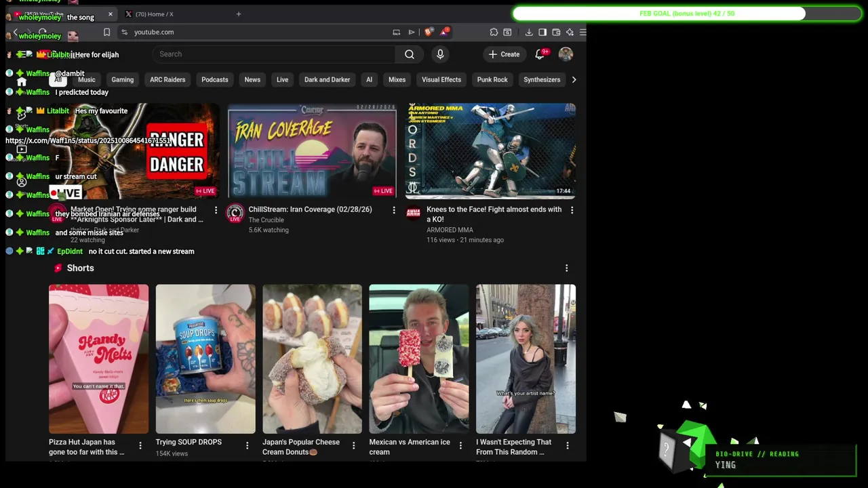Select the Podcasts filter chip
868x488 pixels.
(x=215, y=80)
